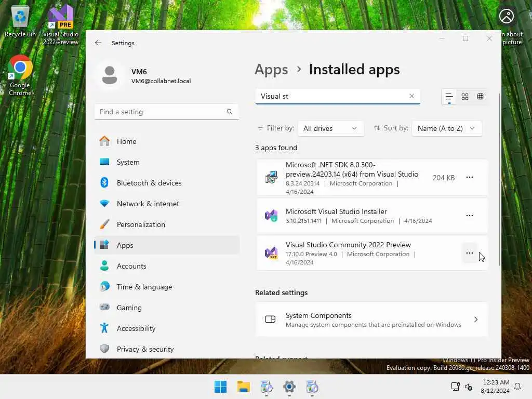Click the first installer icon in taskbar
The width and height of the screenshot is (532, 399).
point(267,387)
